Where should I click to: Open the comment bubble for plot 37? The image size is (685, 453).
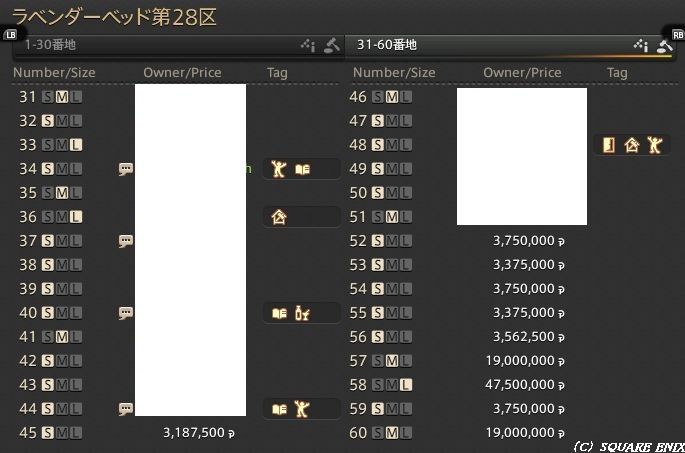126,241
